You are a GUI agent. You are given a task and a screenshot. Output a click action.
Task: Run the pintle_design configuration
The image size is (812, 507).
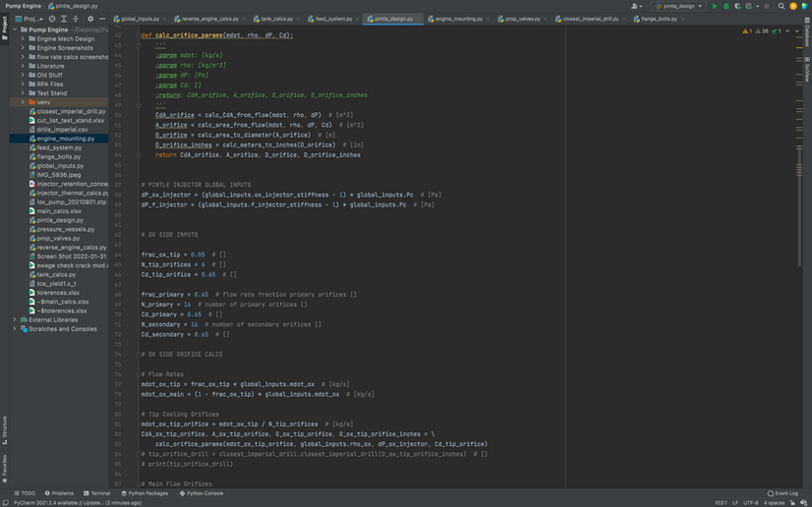tap(715, 6)
